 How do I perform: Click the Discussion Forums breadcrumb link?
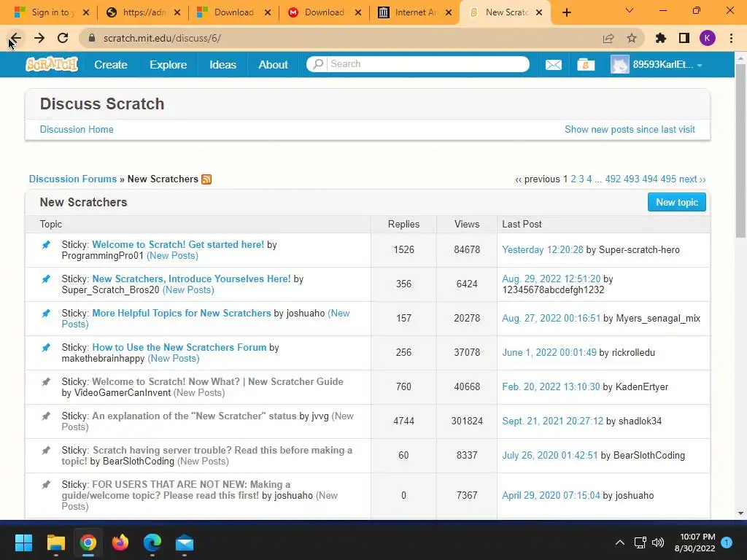coord(73,179)
